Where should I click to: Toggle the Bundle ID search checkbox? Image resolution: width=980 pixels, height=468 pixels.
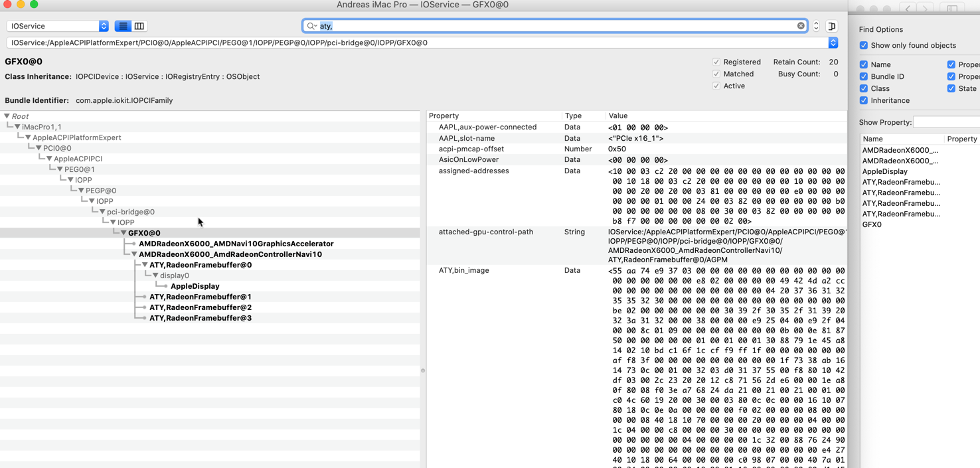[864, 76]
